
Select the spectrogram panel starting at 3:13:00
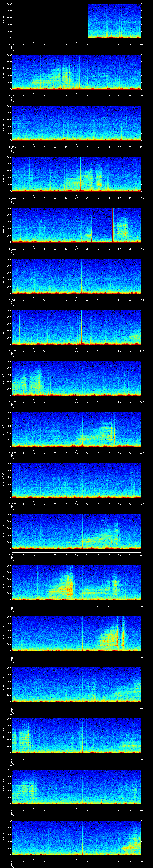coord(77,225)
